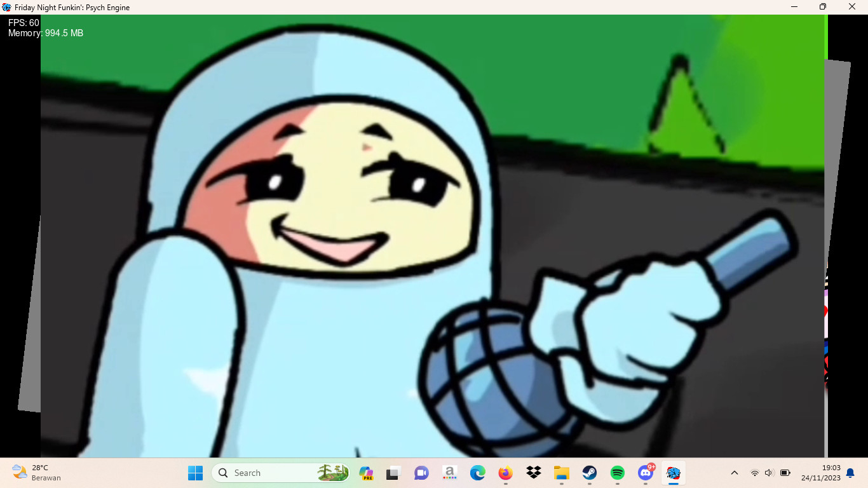Open Copilot preview from the taskbar
Viewport: 868px width, 488px height.
[366, 473]
